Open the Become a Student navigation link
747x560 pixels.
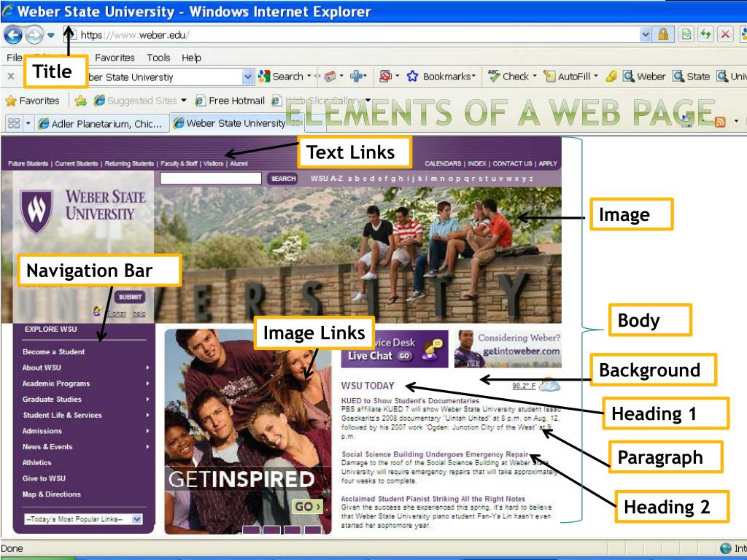click(54, 351)
